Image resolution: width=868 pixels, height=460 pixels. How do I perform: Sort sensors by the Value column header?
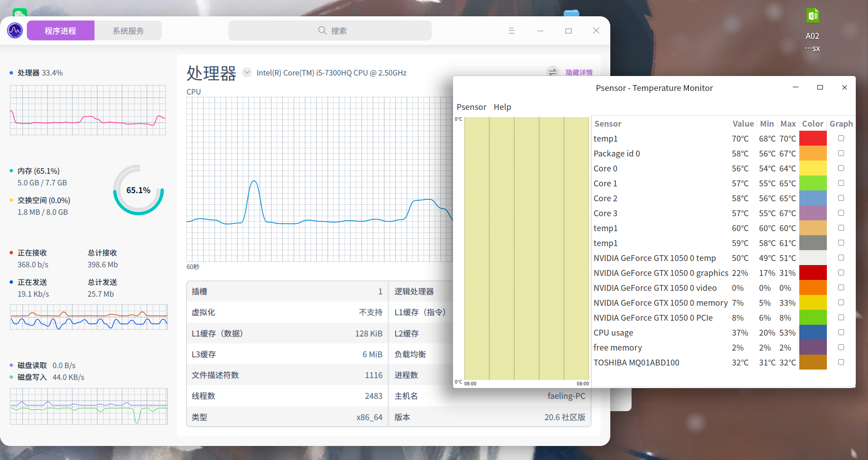coord(743,123)
